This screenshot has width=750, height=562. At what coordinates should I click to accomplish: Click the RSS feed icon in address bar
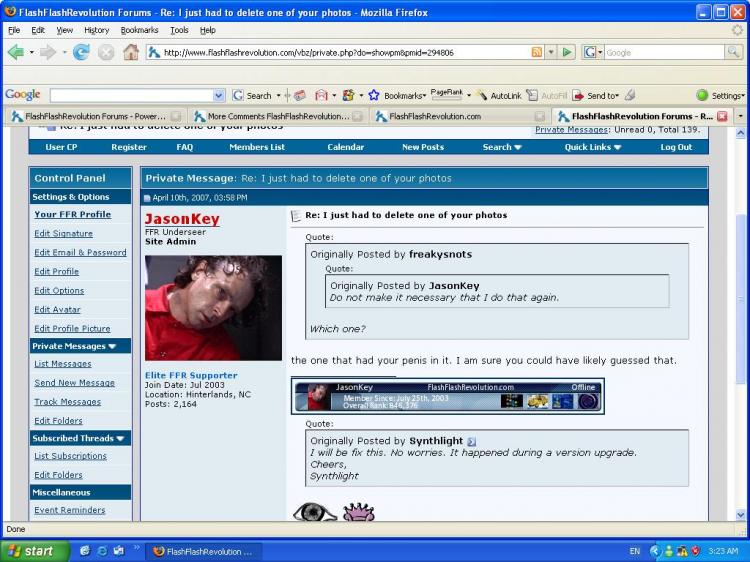[537, 52]
